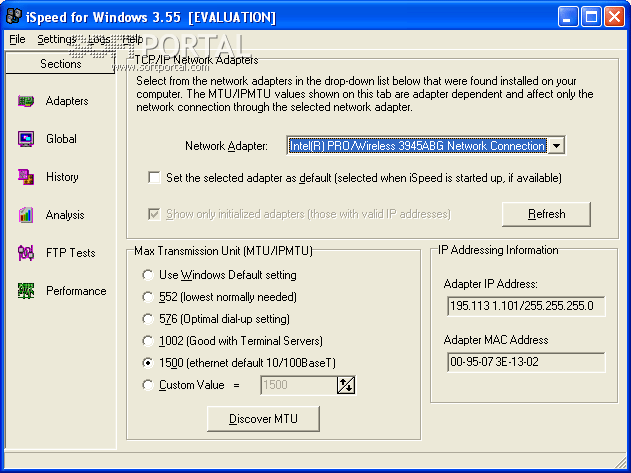Select the Custom Value radio button

(148, 385)
